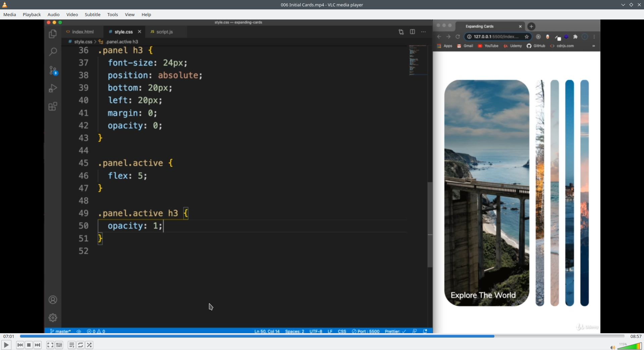Open the VLC Playback menu
Screen dimensions: 644x350
pyautogui.click(x=32, y=14)
